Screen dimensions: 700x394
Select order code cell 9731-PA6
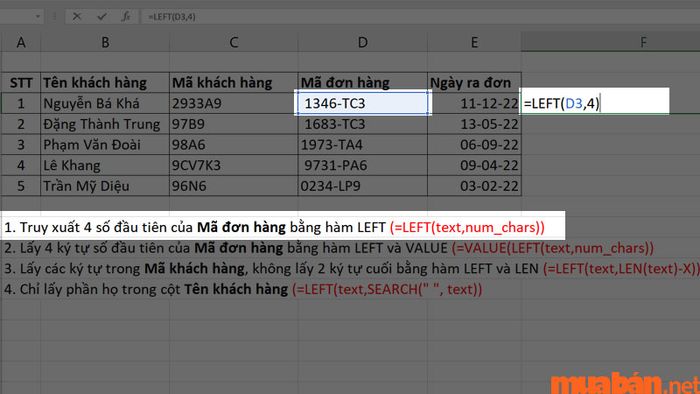362,166
